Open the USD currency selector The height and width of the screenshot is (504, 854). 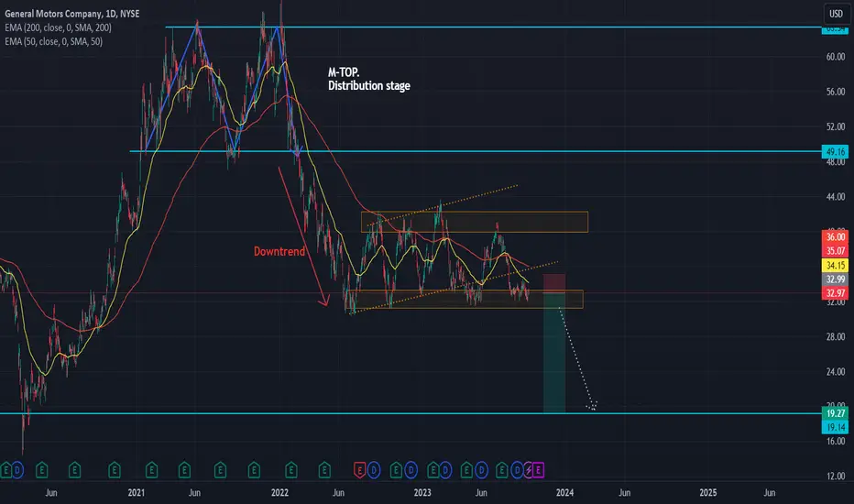click(x=836, y=14)
